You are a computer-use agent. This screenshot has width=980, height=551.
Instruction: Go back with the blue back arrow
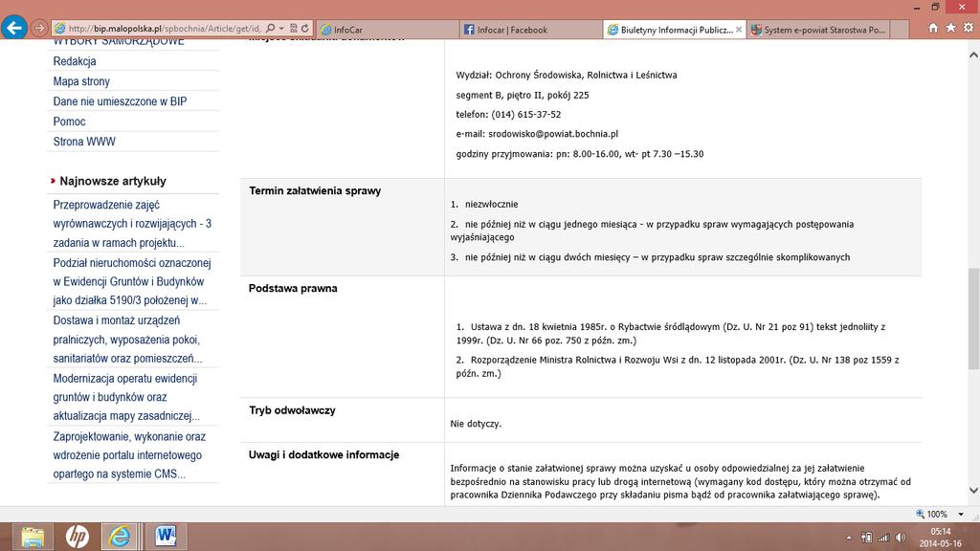[13, 28]
